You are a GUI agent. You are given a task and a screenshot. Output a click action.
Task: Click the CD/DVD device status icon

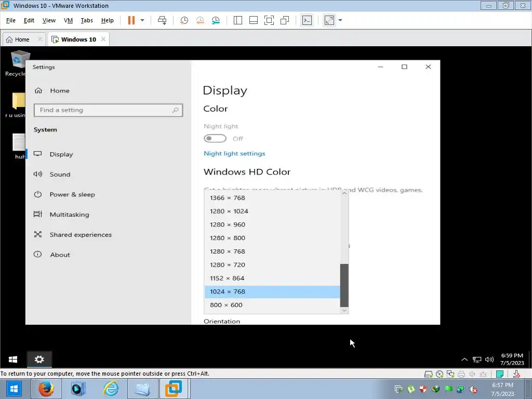pyautogui.click(x=440, y=374)
